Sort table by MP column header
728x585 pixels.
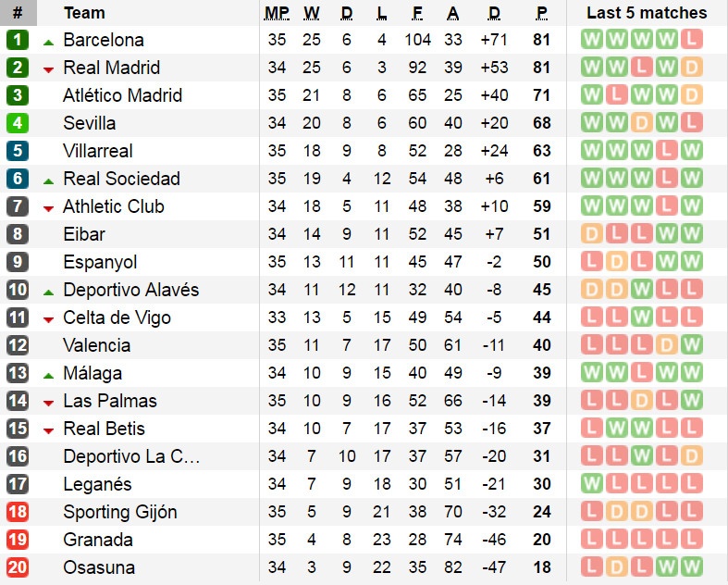tap(277, 13)
